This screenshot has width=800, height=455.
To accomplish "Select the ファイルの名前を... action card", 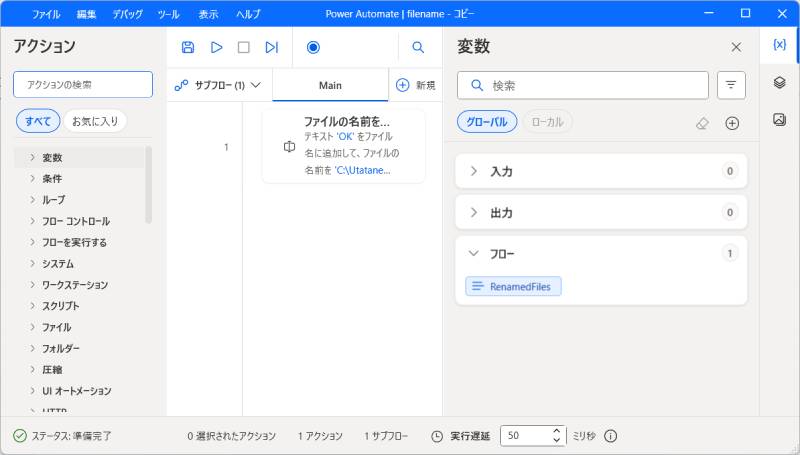I will (343, 146).
